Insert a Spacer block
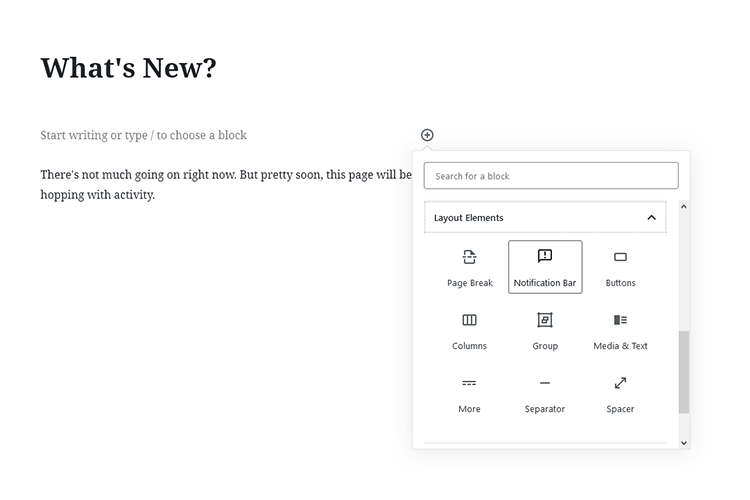The height and width of the screenshot is (500, 750). (x=620, y=393)
